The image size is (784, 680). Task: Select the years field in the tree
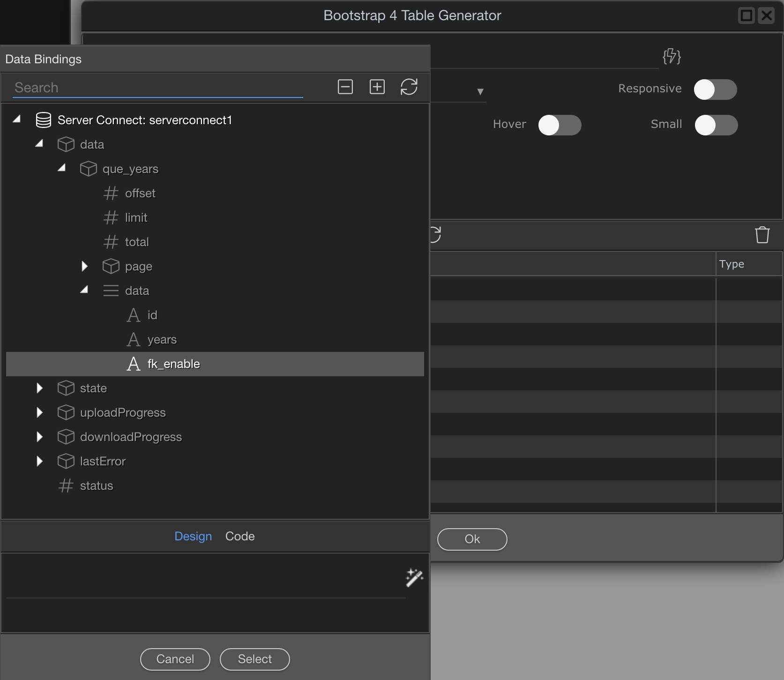[162, 339]
